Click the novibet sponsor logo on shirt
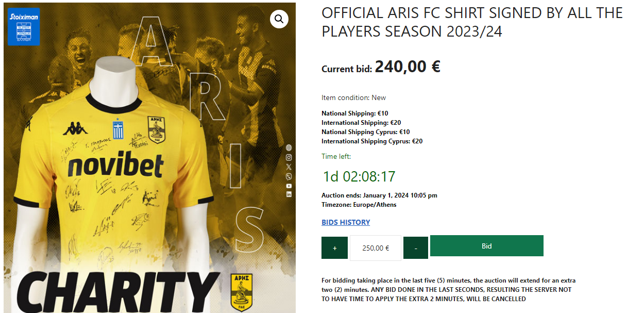The image size is (644, 313). (x=116, y=166)
